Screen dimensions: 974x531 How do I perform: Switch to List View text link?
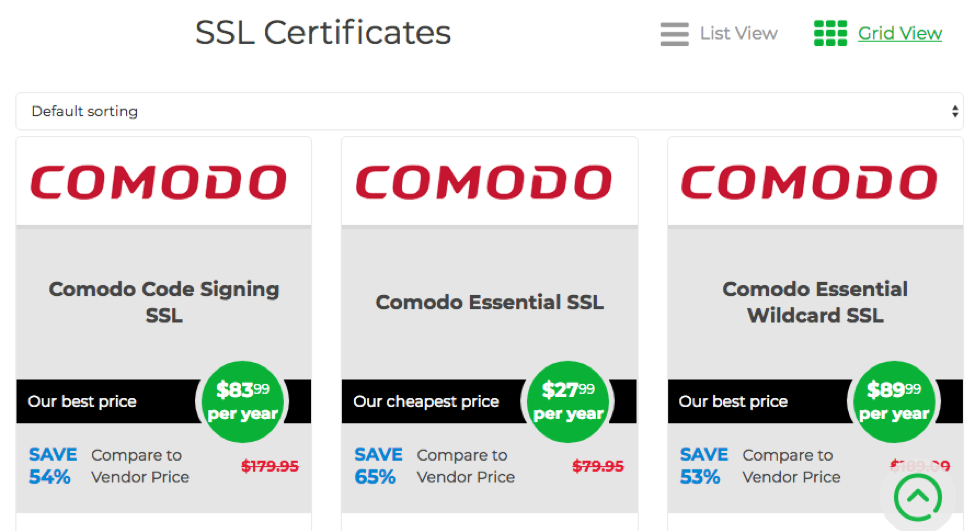(739, 34)
